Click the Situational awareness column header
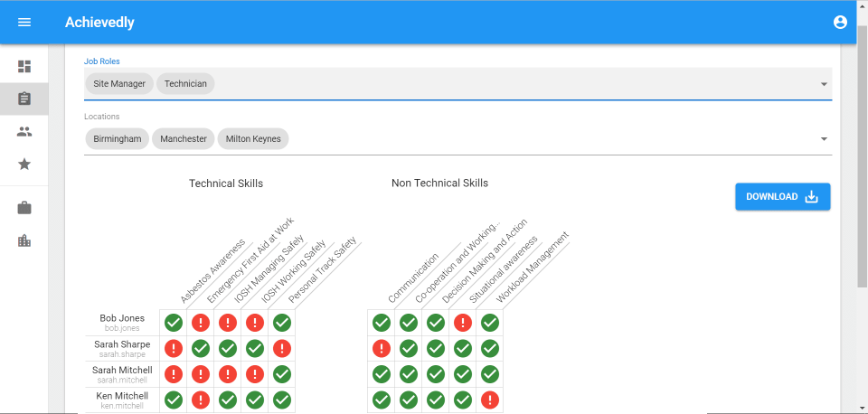The height and width of the screenshot is (414, 868). pos(504,269)
